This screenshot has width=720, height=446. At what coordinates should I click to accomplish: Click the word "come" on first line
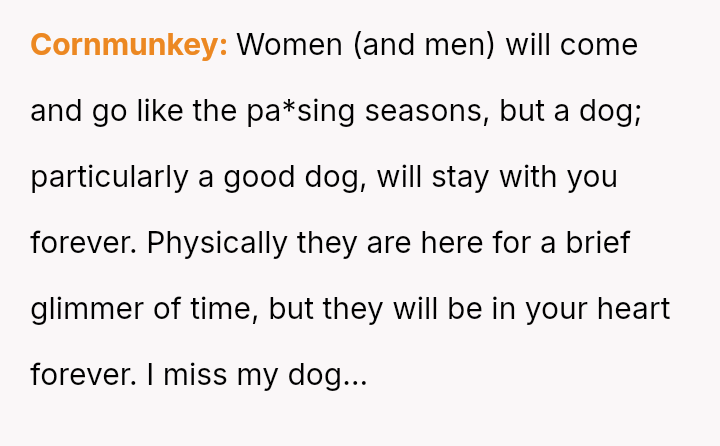click(x=599, y=45)
